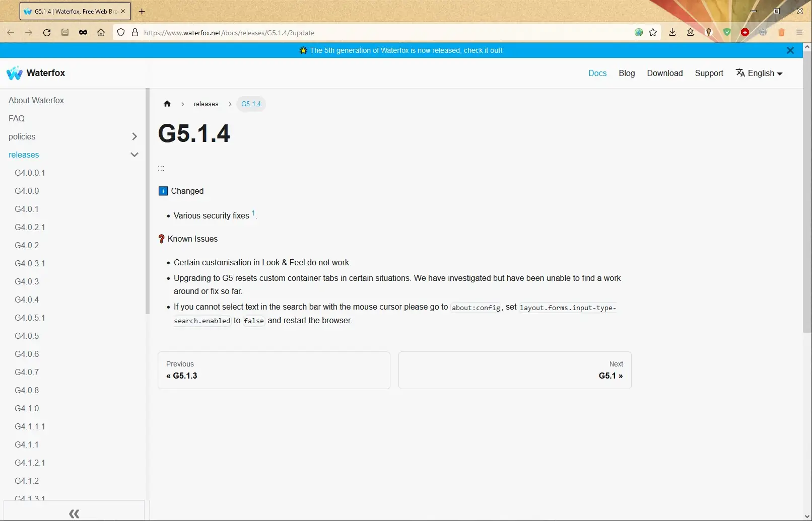Go to next release G5.1

(x=515, y=370)
